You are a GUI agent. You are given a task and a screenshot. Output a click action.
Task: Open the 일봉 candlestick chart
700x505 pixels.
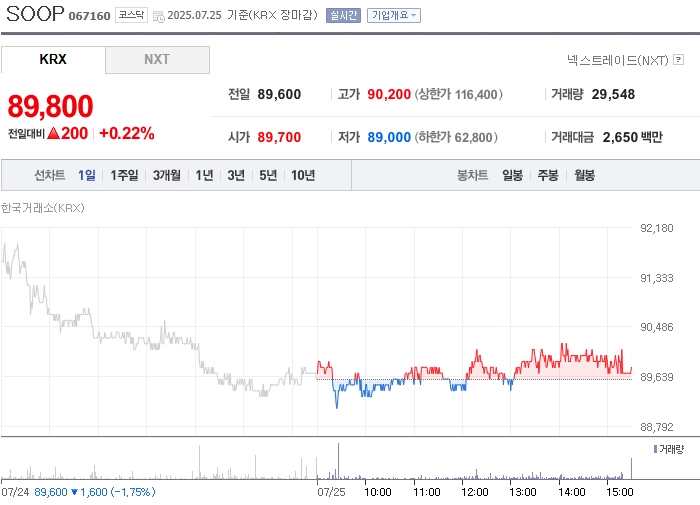click(x=512, y=175)
